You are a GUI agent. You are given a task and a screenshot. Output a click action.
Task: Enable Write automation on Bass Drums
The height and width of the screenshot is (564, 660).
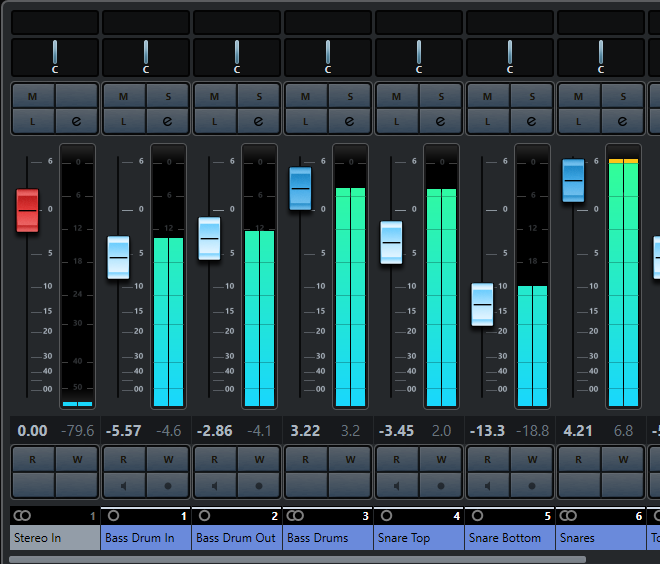point(349,459)
